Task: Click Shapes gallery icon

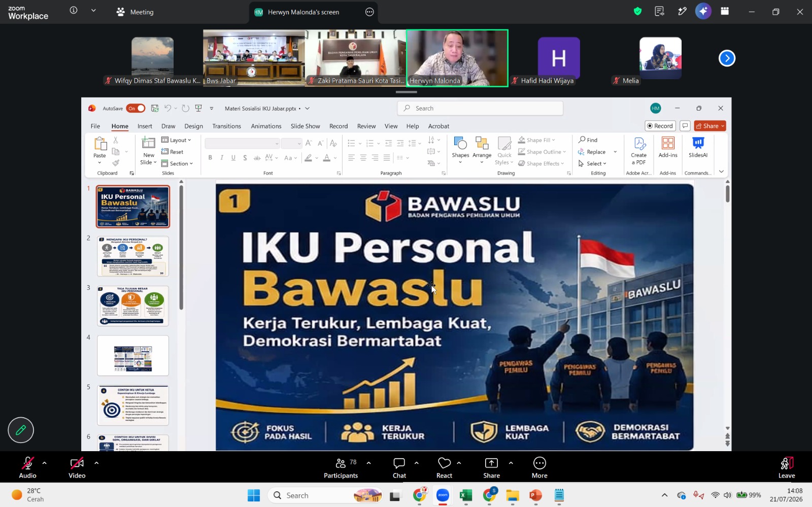Action: pos(460,144)
